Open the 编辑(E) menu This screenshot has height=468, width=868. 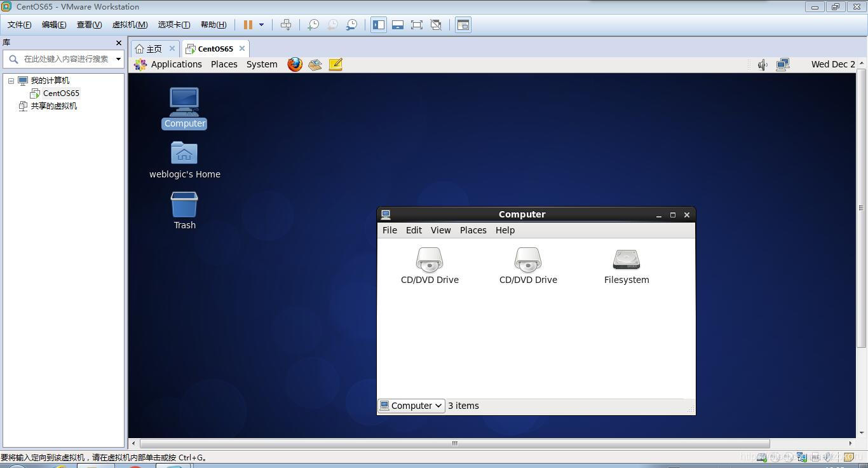54,25
